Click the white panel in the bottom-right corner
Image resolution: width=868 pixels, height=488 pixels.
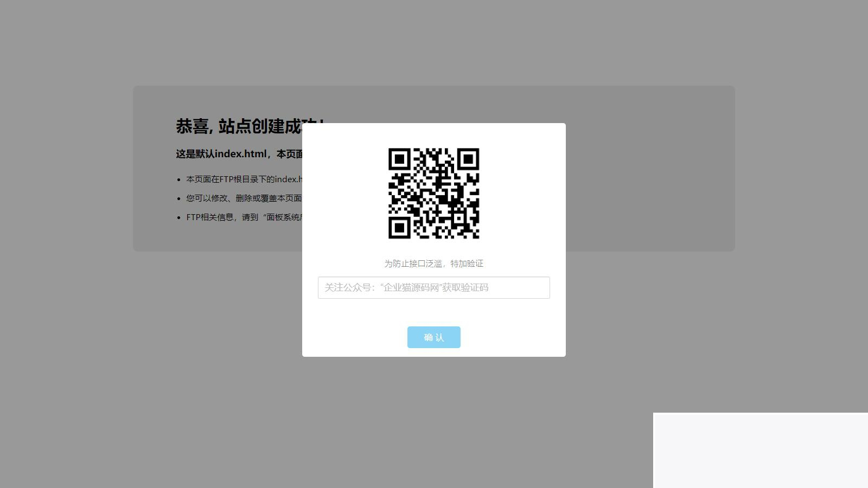759,450
